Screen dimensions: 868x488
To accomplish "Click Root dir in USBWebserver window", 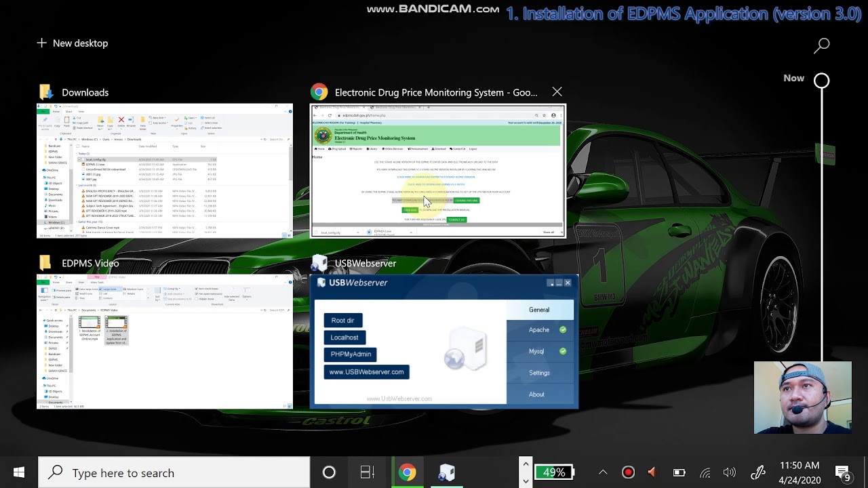I will click(342, 320).
